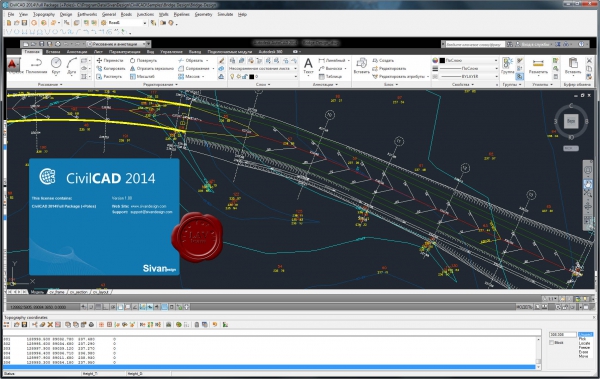Image resolution: width=600 pixels, height=379 pixels.
Task: Open the Topography menu
Action: pos(44,14)
